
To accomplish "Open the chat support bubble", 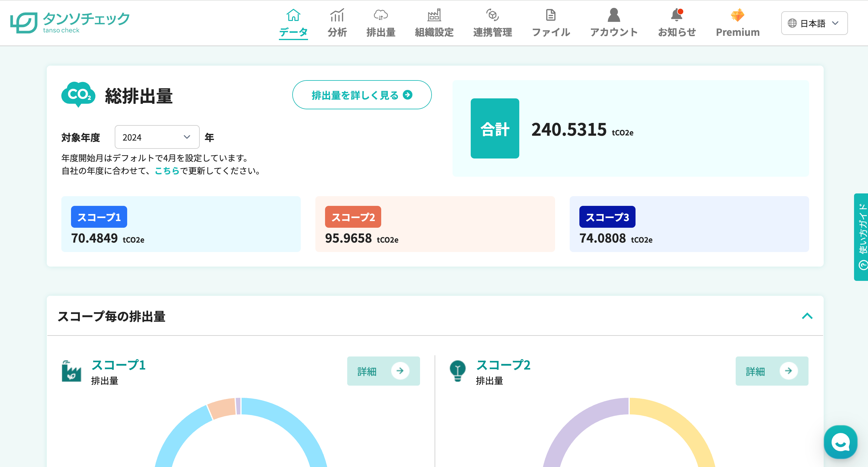I will tap(840, 442).
